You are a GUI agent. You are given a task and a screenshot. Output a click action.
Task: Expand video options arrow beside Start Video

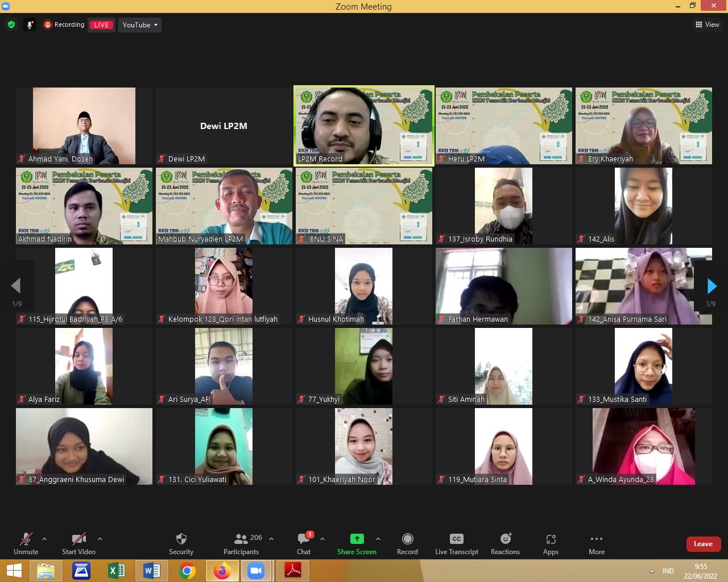coord(100,539)
